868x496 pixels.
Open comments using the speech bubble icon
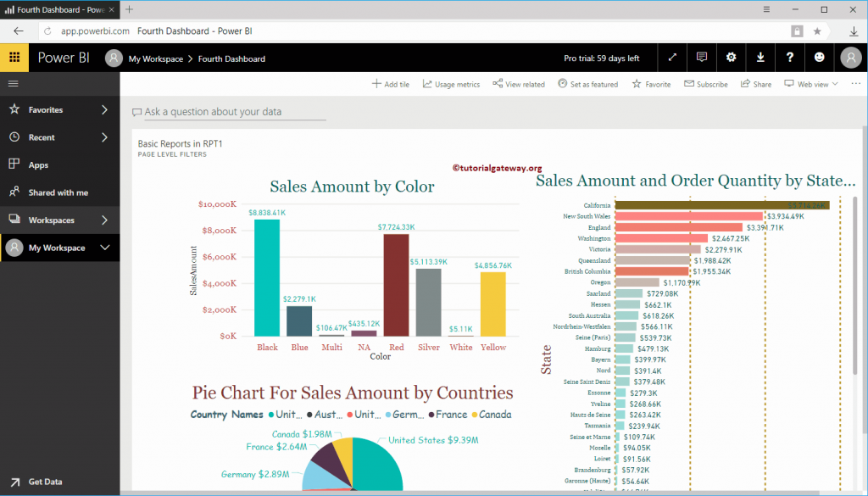[701, 57]
